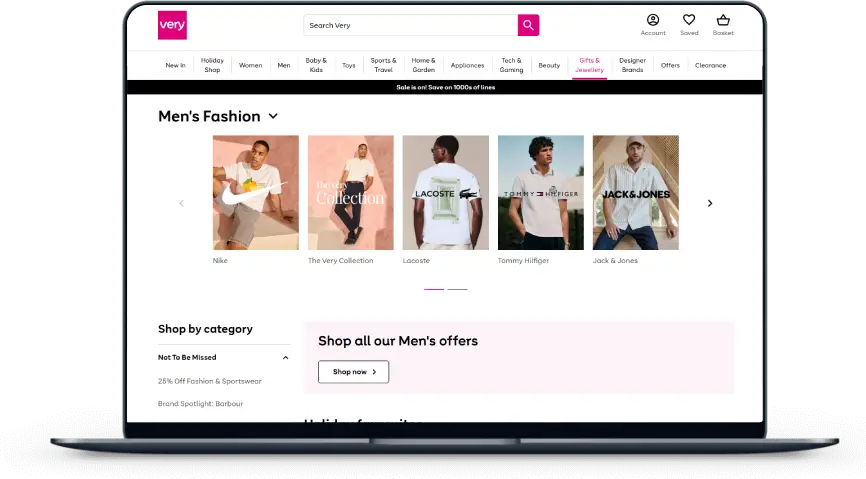Open the Tech & Gaming menu

[511, 65]
